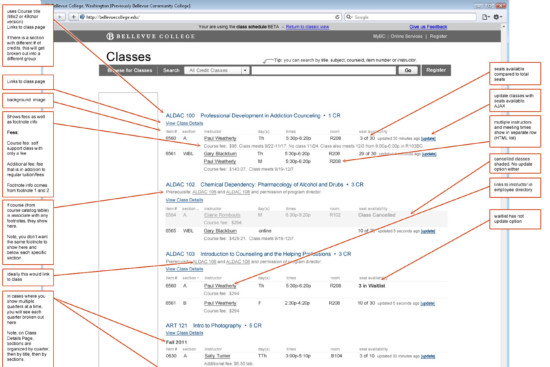This screenshot has width=550, height=367.
Task: Click ALDAC 108 prerequisite under ALDAC 103
Action: pyautogui.click(x=238, y=261)
